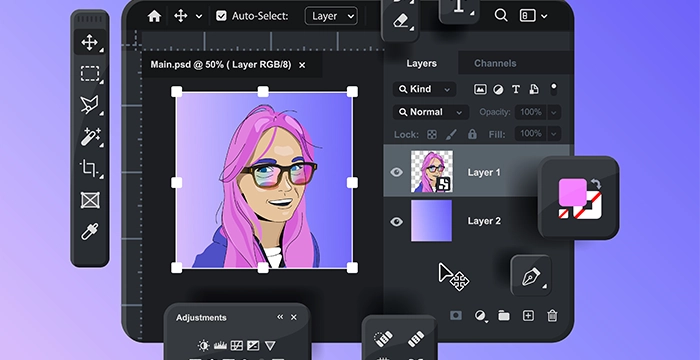
Task: Open the Normal blend mode dropdown
Action: click(x=431, y=112)
